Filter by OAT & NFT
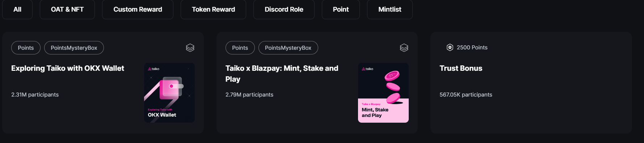 tap(67, 9)
